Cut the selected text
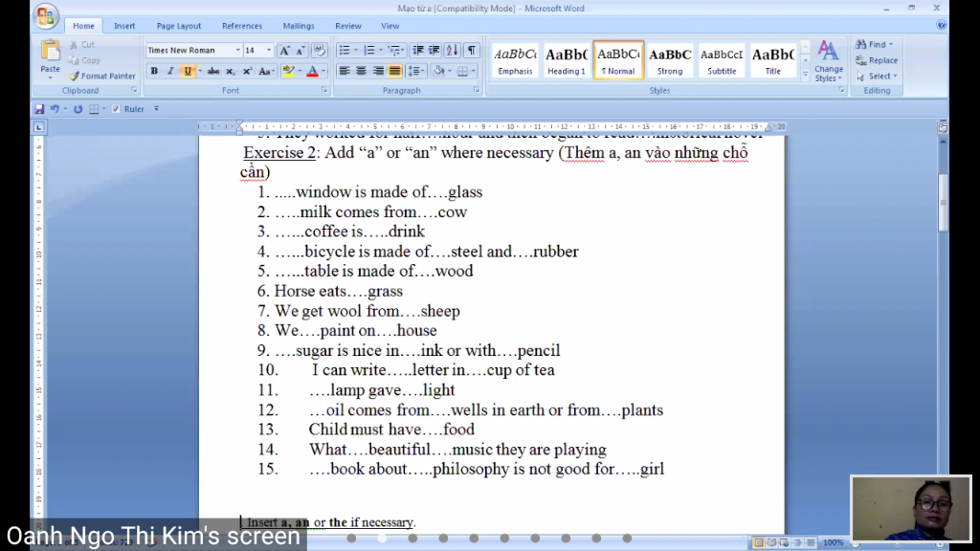This screenshot has width=980, height=551. (82, 44)
